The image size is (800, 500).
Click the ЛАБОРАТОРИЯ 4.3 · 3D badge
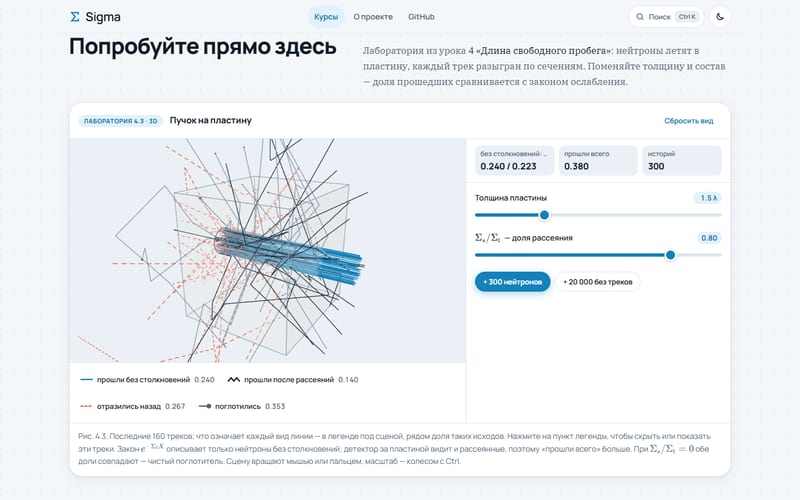point(120,121)
